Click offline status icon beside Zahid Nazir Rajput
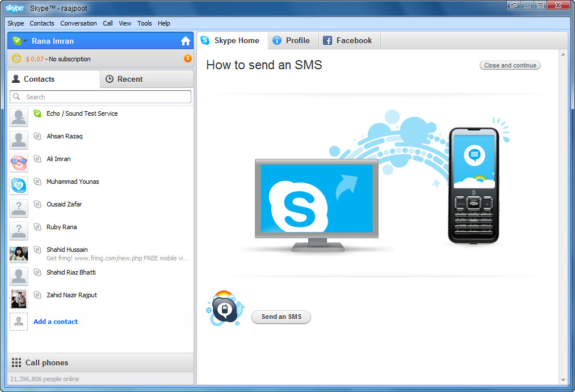Image resolution: width=575 pixels, height=392 pixels. [37, 296]
